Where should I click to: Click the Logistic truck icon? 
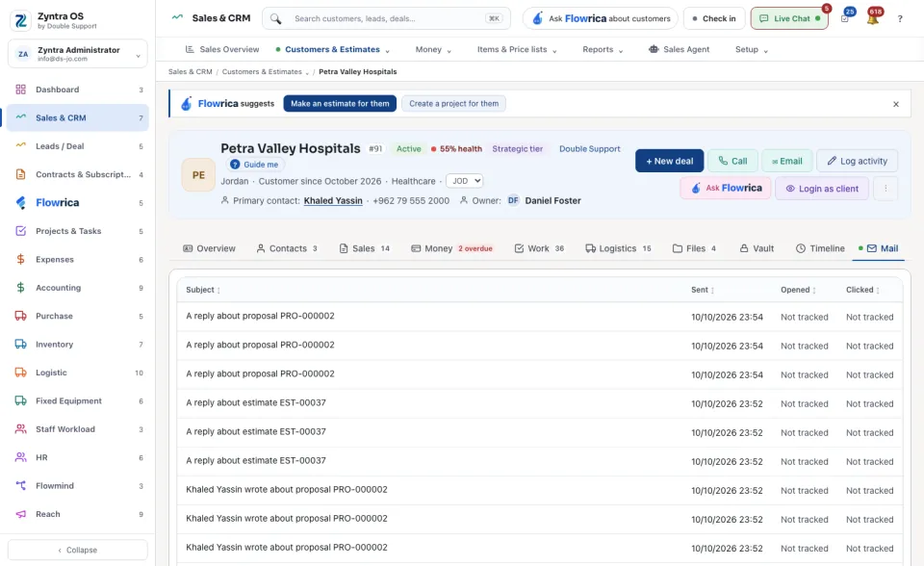point(20,373)
